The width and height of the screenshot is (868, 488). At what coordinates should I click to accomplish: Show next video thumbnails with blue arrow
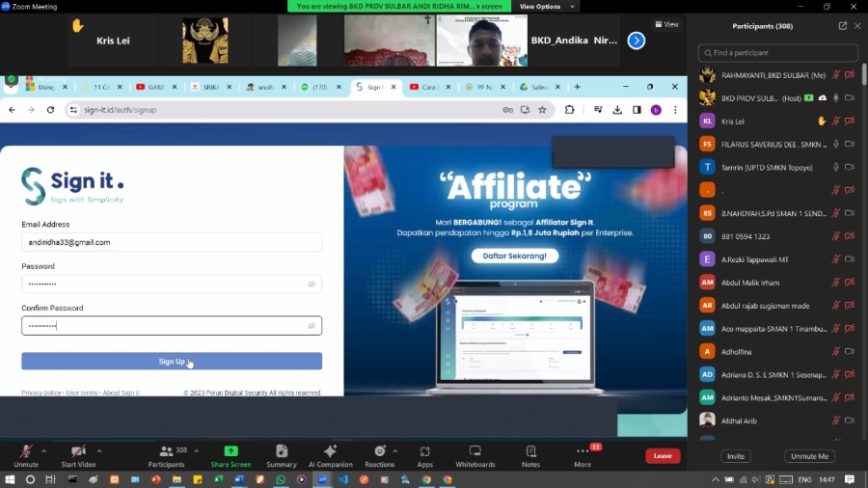[x=637, y=41]
